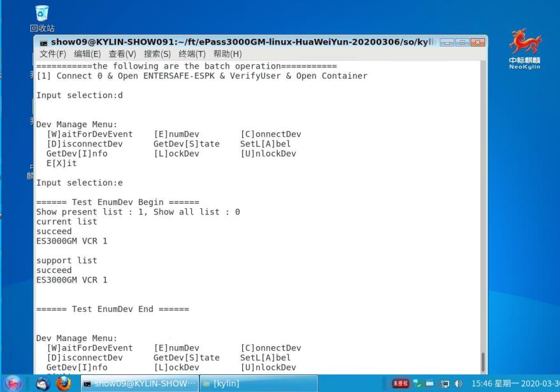Image resolution: width=560 pixels, height=392 pixels.
Task: Click 'succeed' under support list
Action: click(x=54, y=270)
